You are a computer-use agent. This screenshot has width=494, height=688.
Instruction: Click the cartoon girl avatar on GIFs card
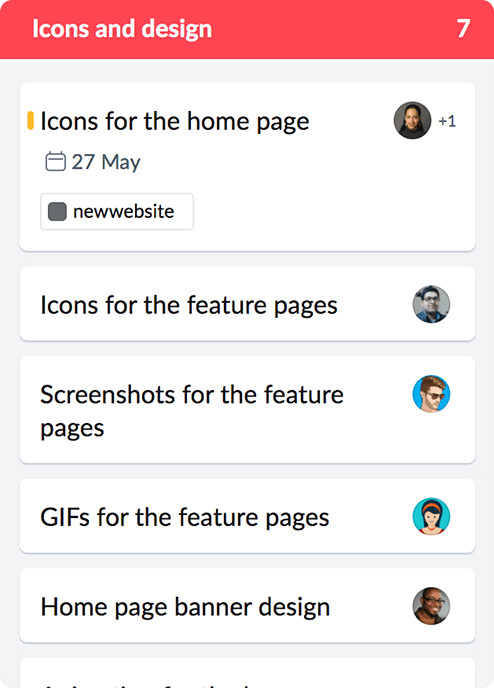pyautogui.click(x=431, y=516)
